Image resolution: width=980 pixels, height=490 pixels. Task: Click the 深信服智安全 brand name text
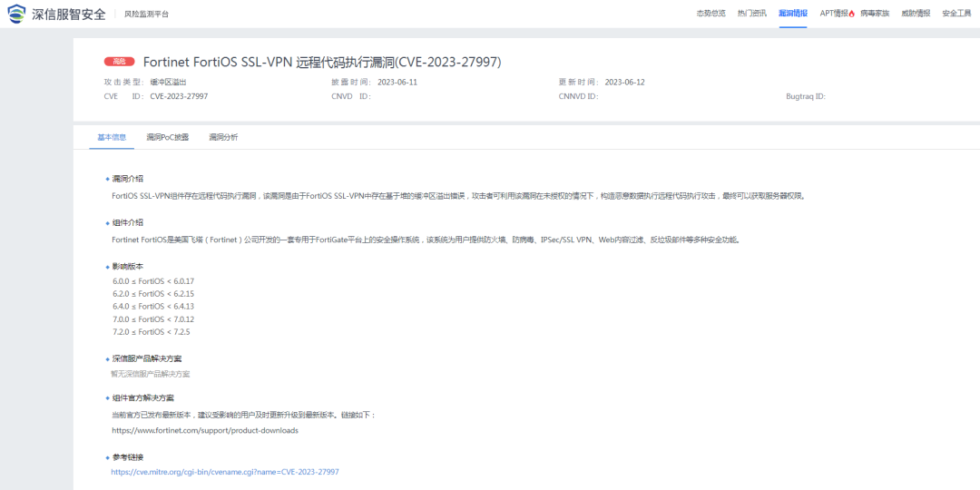pos(69,14)
